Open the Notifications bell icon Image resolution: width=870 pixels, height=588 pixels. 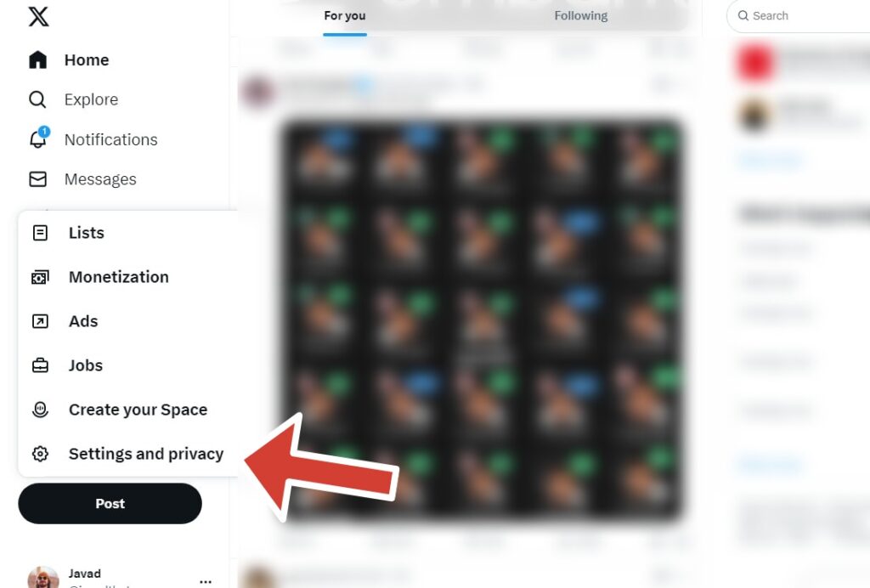click(x=38, y=139)
